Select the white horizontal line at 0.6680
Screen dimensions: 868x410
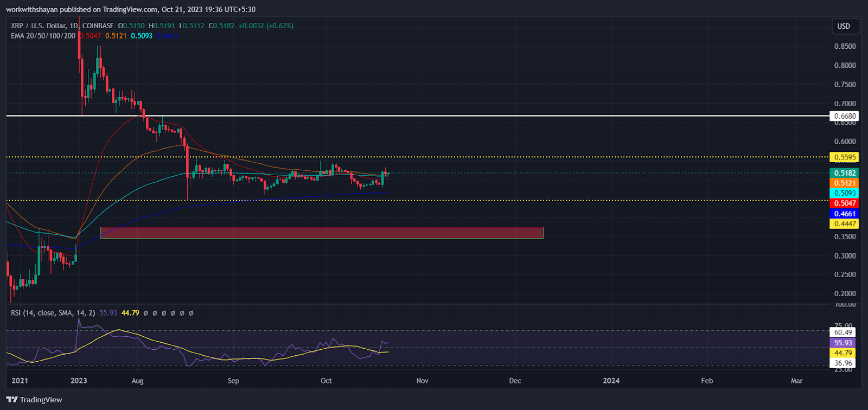(488, 116)
